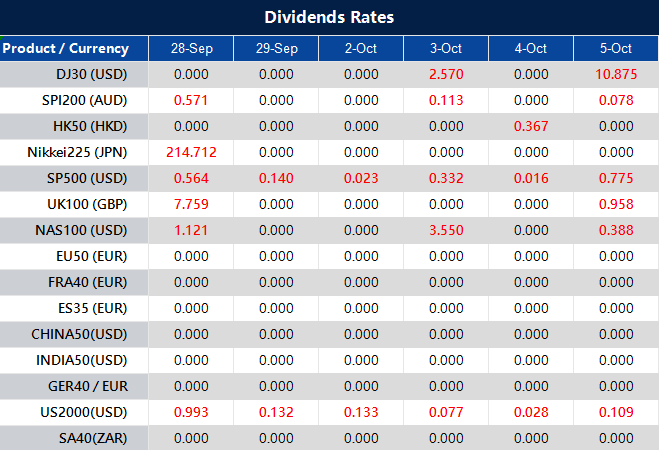
Task: Click the DJ30 (USD) row label
Action: click(x=92, y=74)
